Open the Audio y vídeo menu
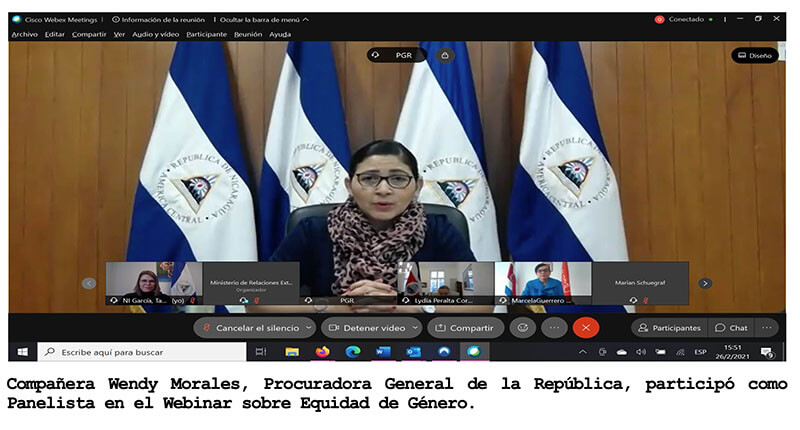Screen dimensions: 800x430 click(156, 34)
